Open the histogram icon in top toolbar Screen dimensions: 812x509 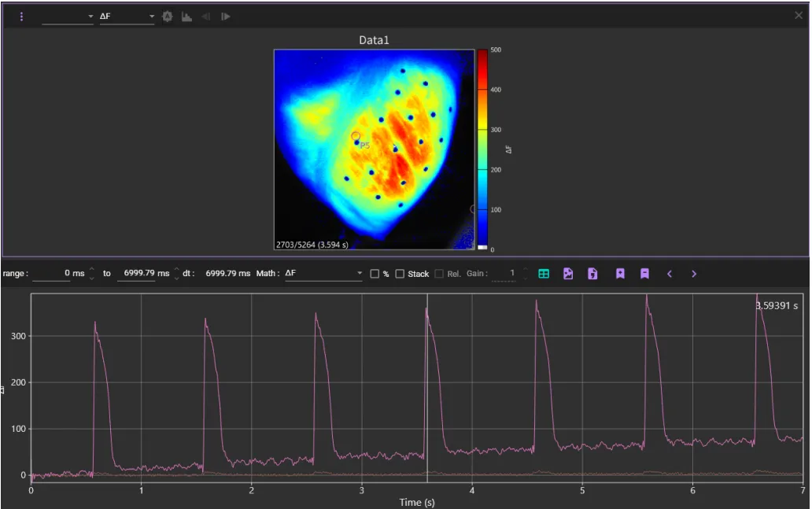pyautogui.click(x=186, y=17)
